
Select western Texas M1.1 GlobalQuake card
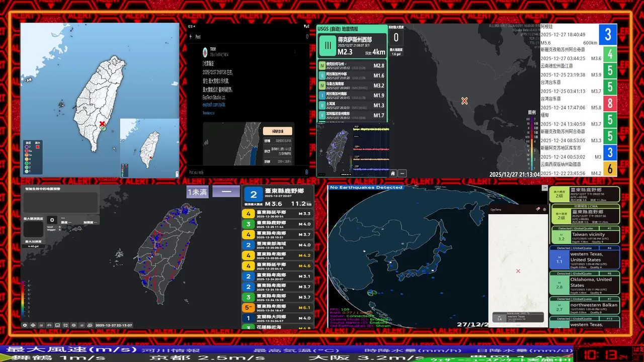click(x=585, y=257)
